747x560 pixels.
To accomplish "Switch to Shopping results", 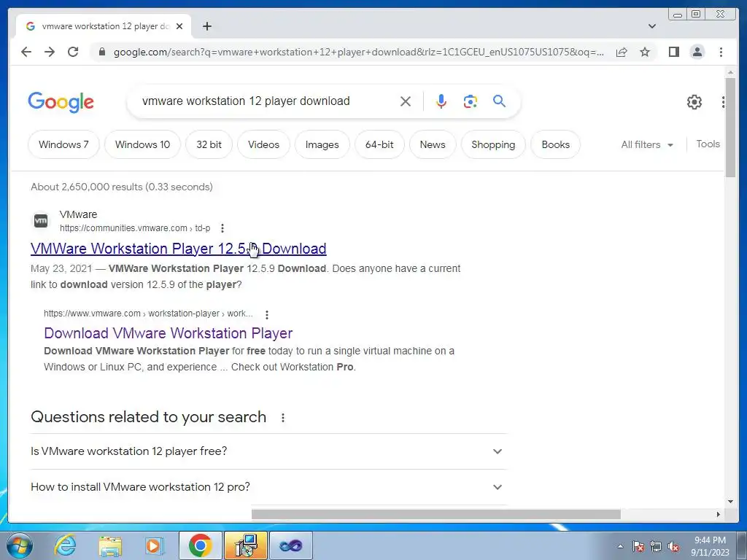I will (493, 144).
